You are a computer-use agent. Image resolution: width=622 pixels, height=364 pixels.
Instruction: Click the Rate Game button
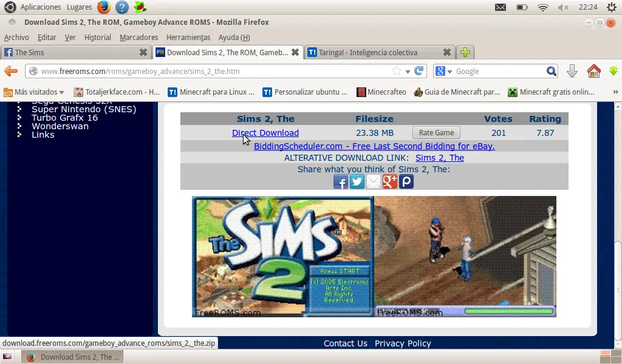pos(436,133)
